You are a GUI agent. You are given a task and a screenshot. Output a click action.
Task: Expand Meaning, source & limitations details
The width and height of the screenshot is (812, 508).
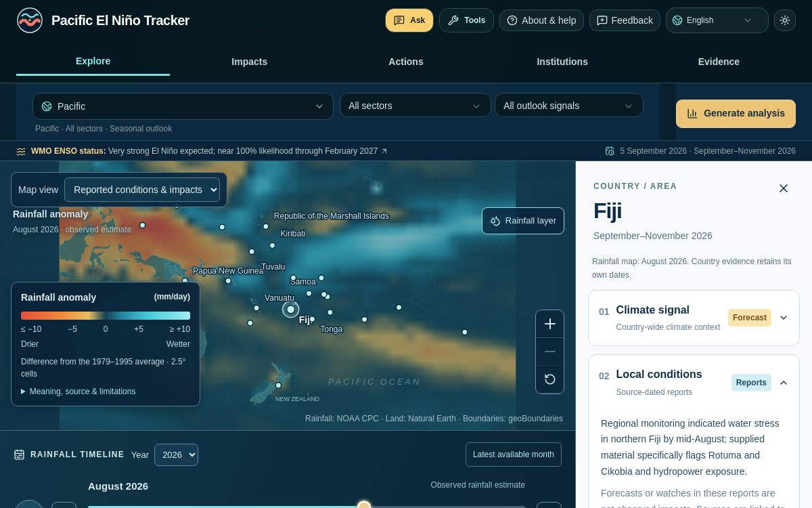click(78, 391)
